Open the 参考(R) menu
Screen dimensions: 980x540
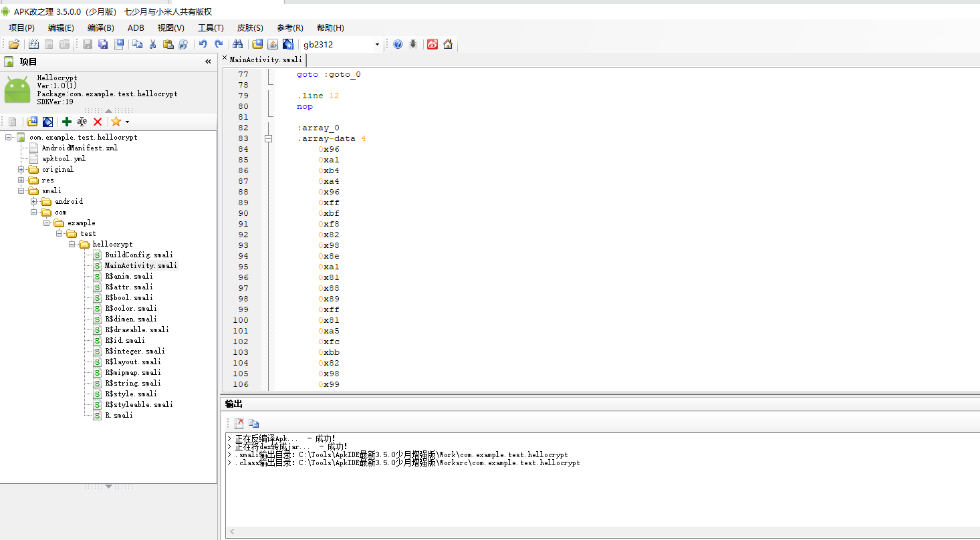pos(290,27)
